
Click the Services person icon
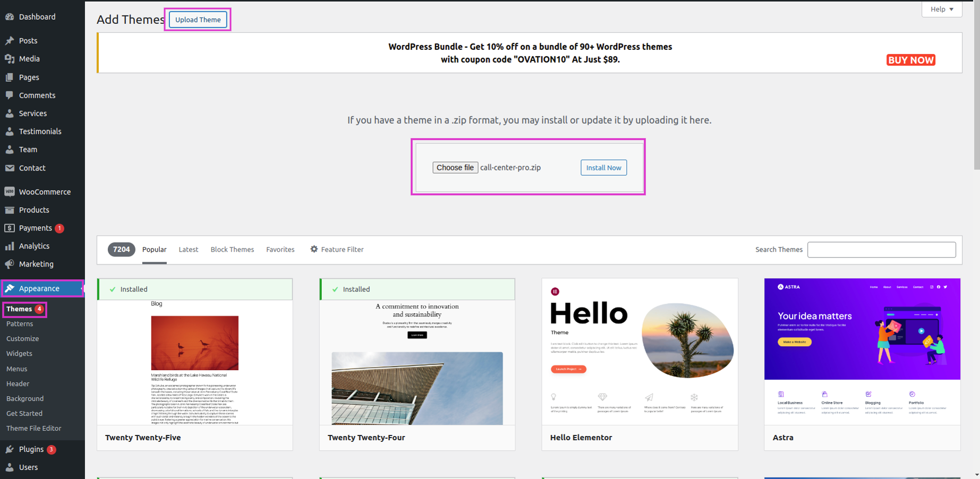click(10, 114)
